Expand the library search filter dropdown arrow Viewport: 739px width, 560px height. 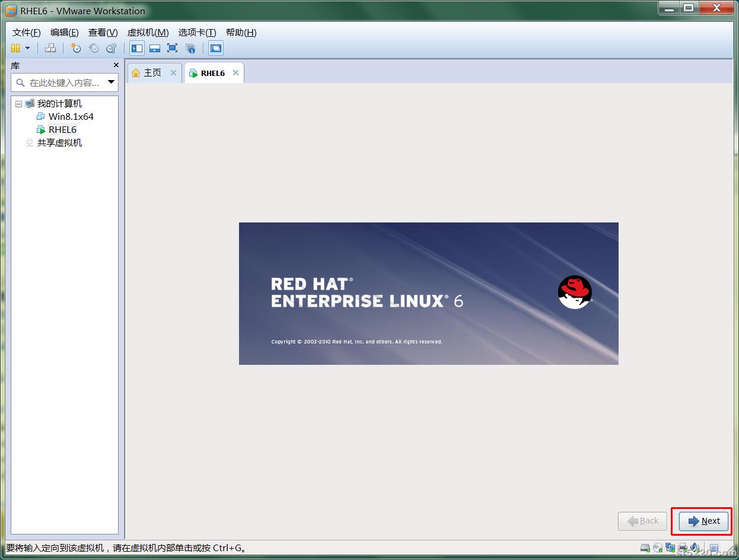click(x=111, y=82)
